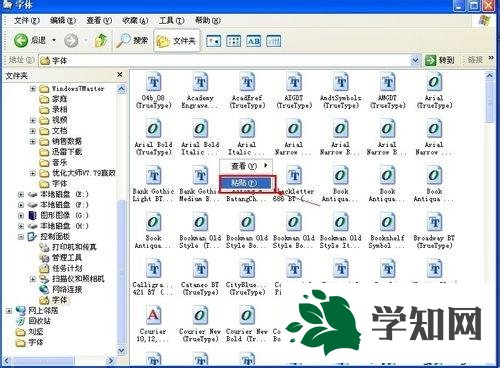Click the 链接 links label
This screenshot has height=368, width=500.
tap(475, 60)
